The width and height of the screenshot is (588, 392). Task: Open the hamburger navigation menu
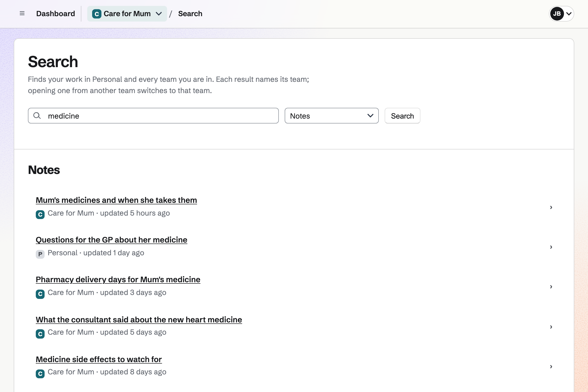[22, 13]
